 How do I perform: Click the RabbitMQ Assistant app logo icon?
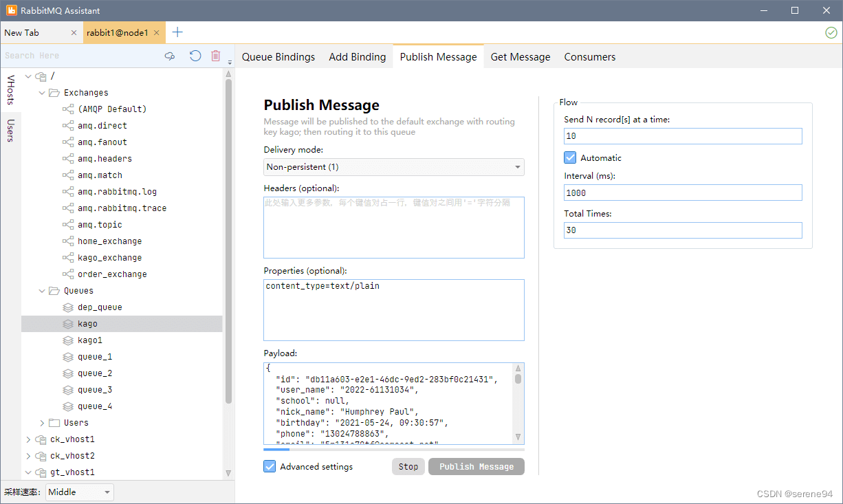(x=12, y=10)
